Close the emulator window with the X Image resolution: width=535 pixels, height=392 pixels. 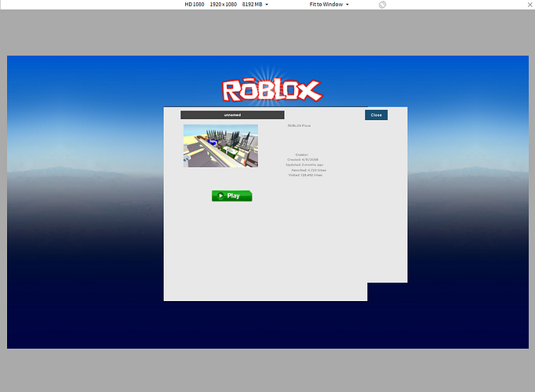click(530, 5)
